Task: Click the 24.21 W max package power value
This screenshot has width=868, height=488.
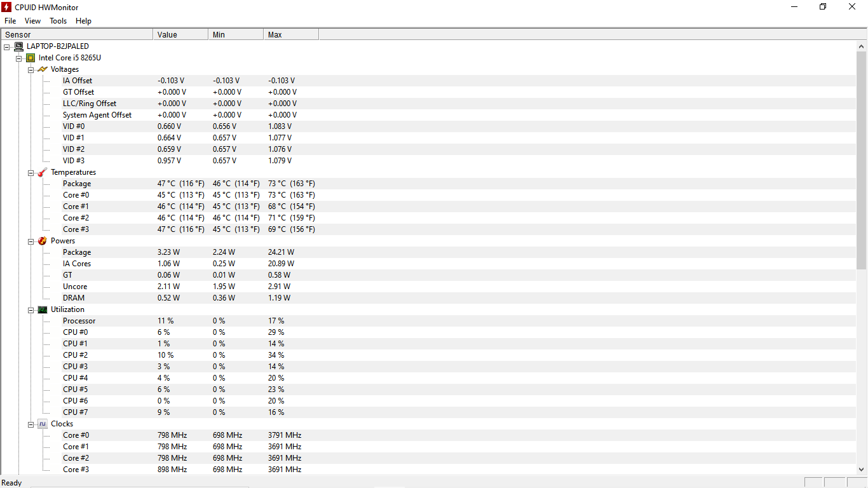Action: tap(281, 252)
